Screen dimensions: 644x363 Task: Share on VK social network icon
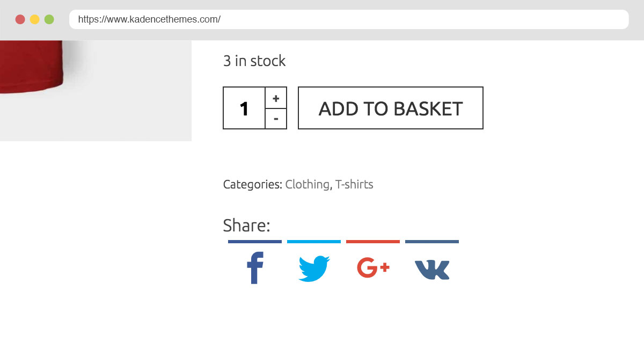(432, 270)
